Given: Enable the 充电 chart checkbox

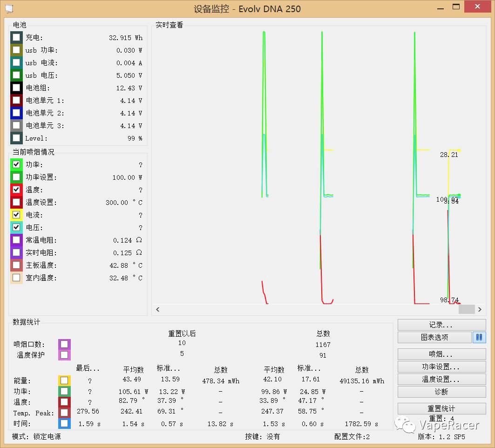Looking at the screenshot, I should [x=16, y=38].
